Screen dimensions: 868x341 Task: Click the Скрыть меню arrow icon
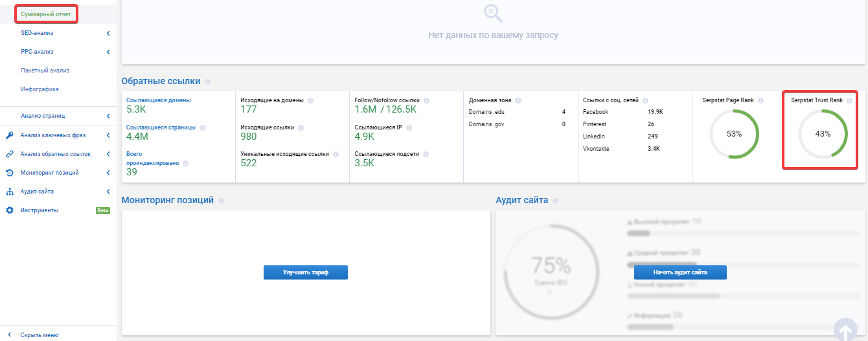[x=10, y=335]
